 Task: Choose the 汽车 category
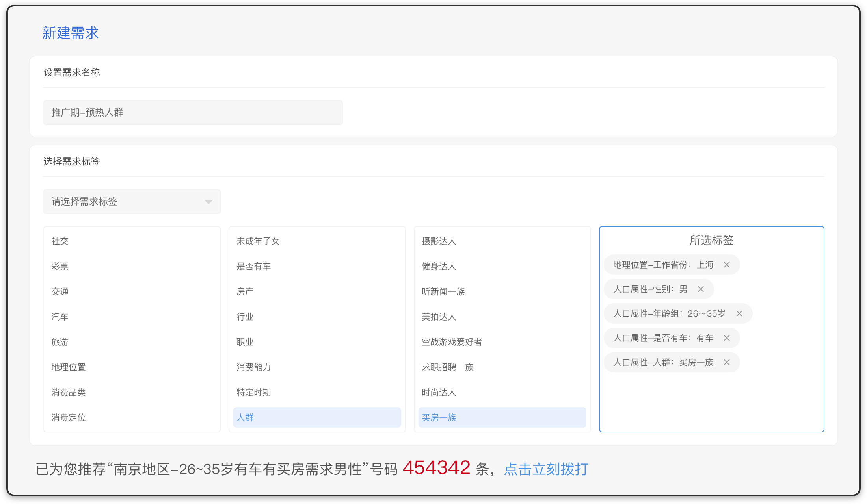tap(60, 317)
